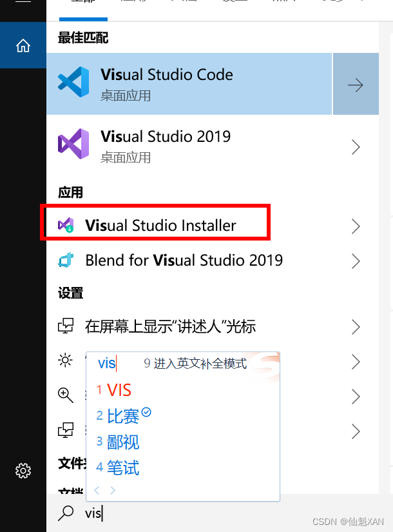Screen dimensions: 393x532
Task: Click the search magnifier in the search bar
Action: pyautogui.click(x=66, y=513)
